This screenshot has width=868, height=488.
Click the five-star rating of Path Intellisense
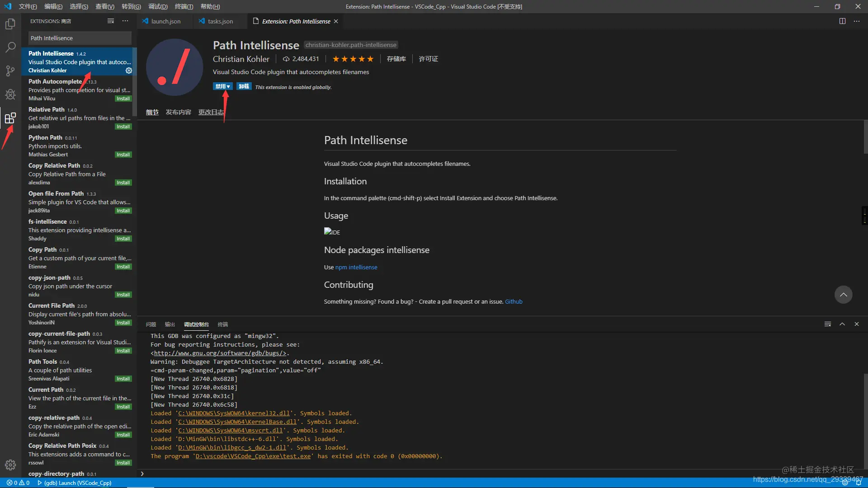tap(353, 59)
